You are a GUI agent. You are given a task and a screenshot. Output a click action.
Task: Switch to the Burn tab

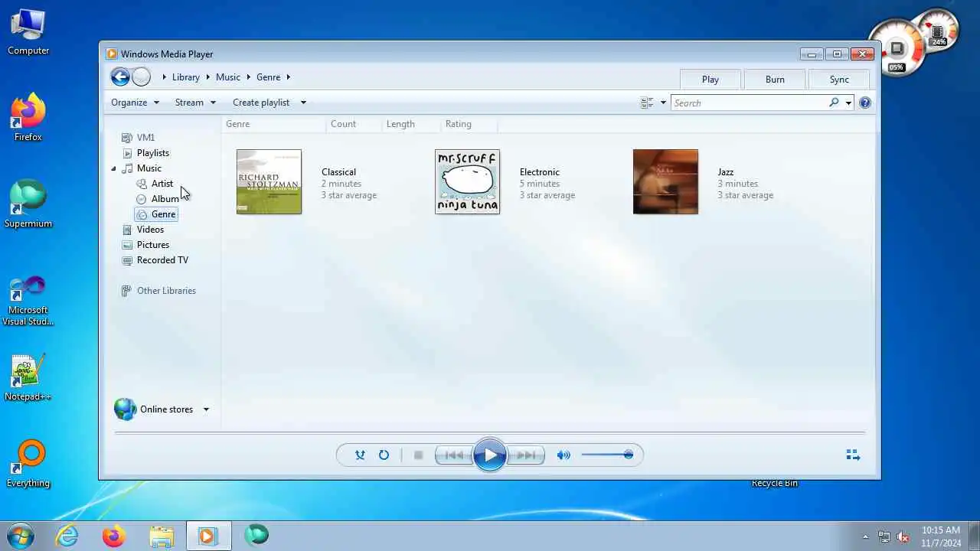775,79
